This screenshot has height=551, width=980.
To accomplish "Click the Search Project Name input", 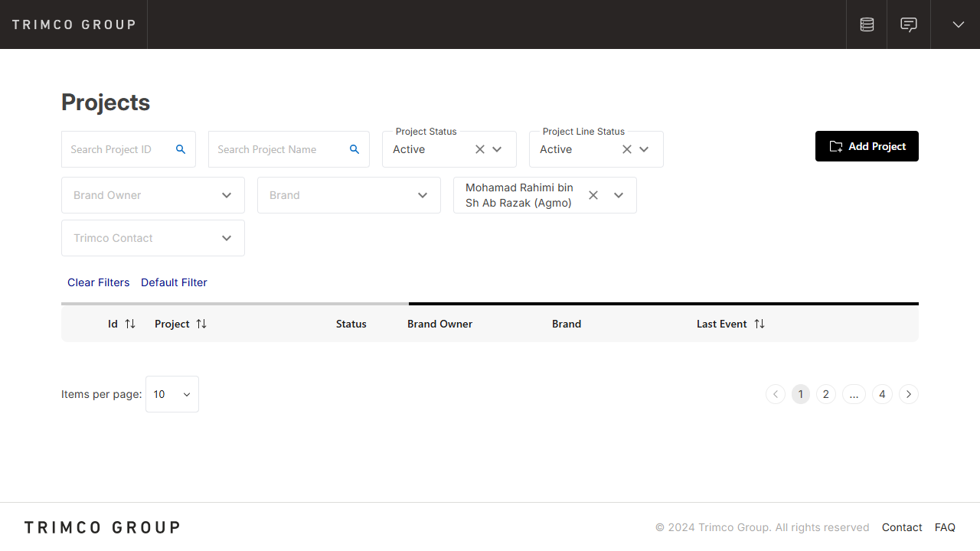I will 276,149.
